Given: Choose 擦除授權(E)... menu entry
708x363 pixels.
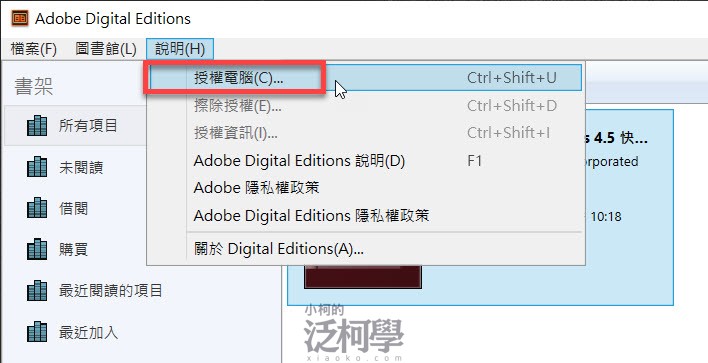Looking at the screenshot, I should pos(365,106).
